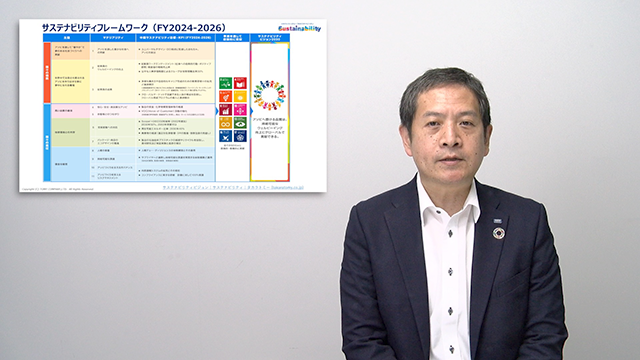Select the blue SDG 16 dove icon
This screenshot has height=360, width=640.
coord(225,136)
